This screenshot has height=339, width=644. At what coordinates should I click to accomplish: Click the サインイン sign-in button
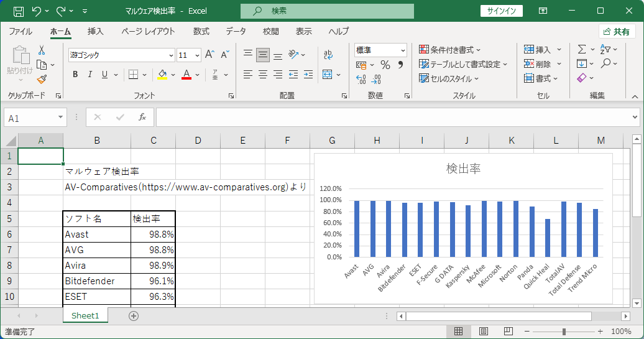point(502,11)
